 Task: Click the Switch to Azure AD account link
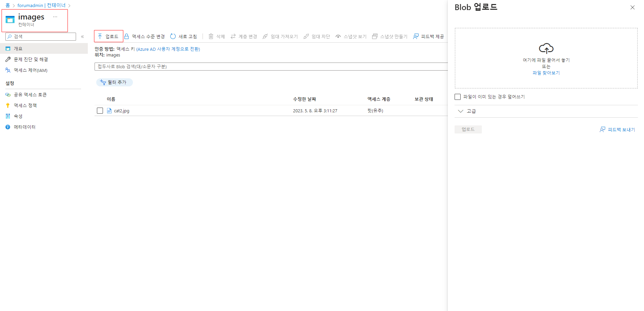pos(168,49)
